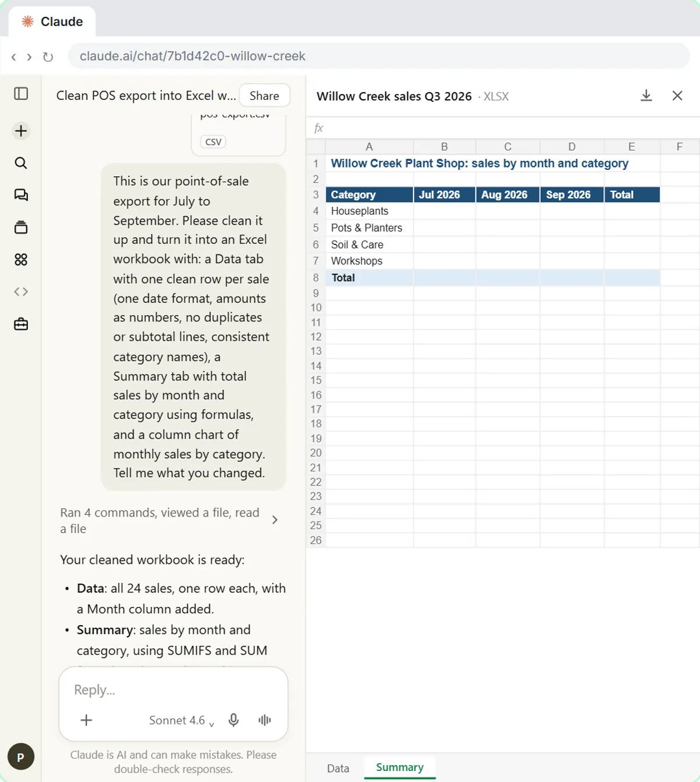
Task: Select the Pots & Planters cell
Action: [369, 228]
